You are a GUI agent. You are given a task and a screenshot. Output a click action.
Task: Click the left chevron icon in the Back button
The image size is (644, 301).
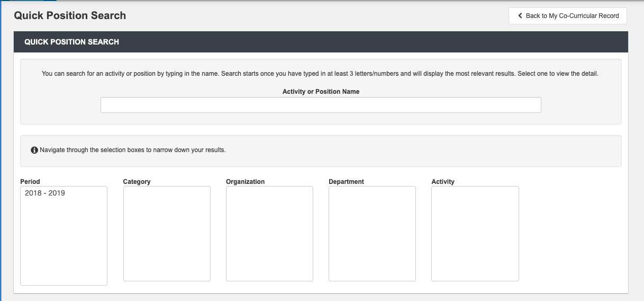coord(520,16)
